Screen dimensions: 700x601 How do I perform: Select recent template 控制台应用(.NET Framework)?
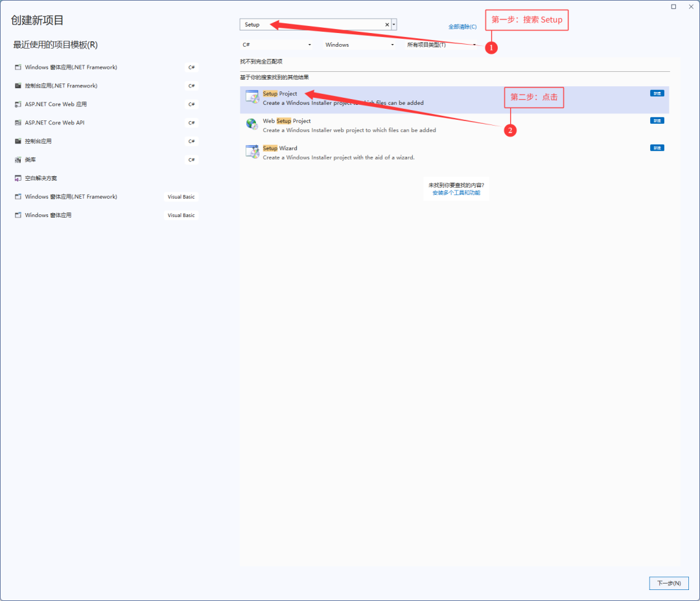pyautogui.click(x=106, y=85)
